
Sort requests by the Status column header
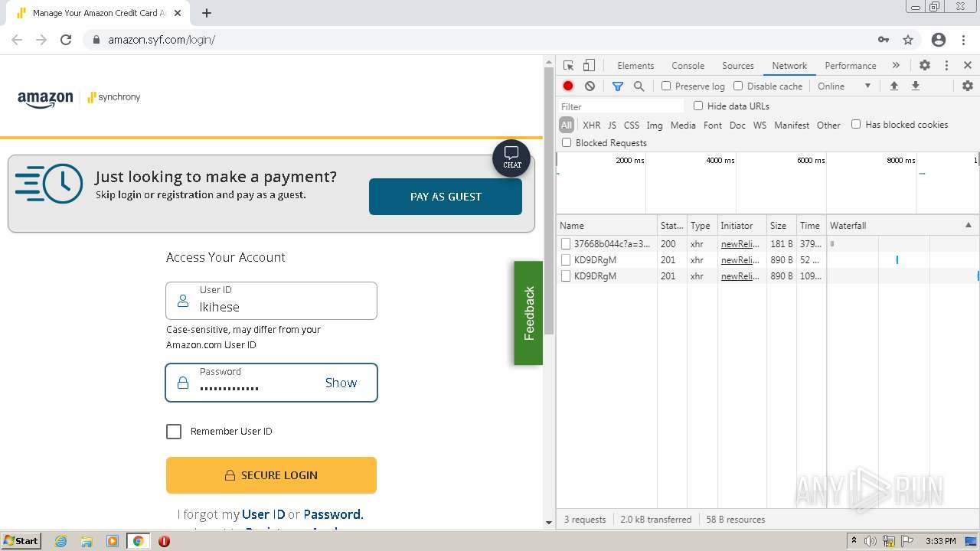pyautogui.click(x=671, y=226)
